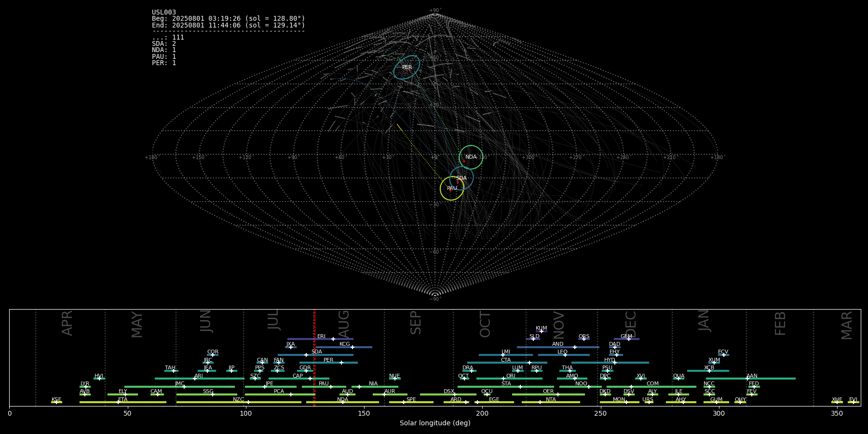
Task: Click the NDA radiant circle on sky map
Action: 471,157
